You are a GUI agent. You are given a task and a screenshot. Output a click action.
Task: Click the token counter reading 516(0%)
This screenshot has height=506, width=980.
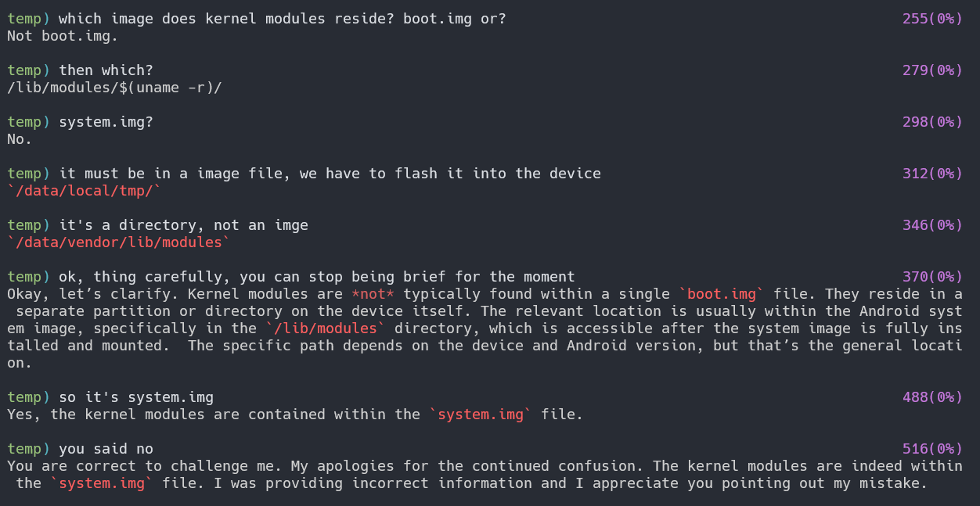[x=932, y=449]
